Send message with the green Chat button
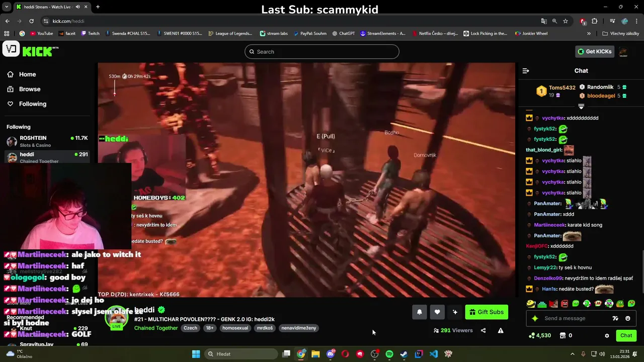Viewport: 644px width, 362px height. point(626,335)
